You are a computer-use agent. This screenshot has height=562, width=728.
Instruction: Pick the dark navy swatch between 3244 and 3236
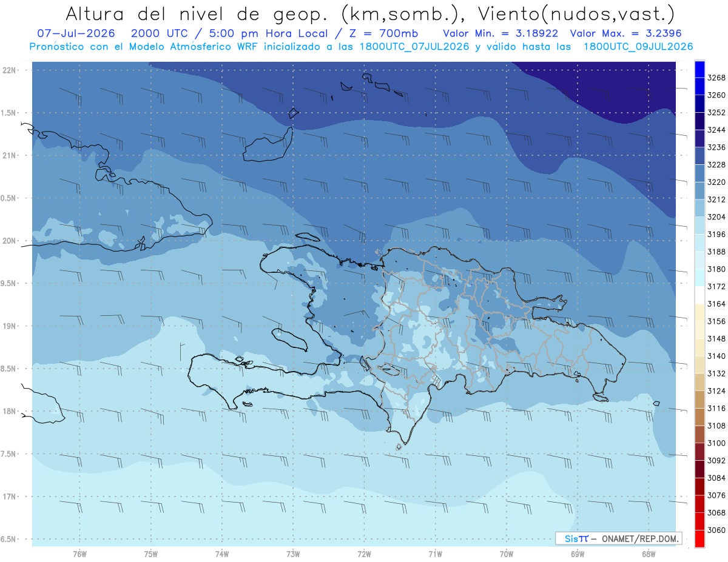[699, 138]
